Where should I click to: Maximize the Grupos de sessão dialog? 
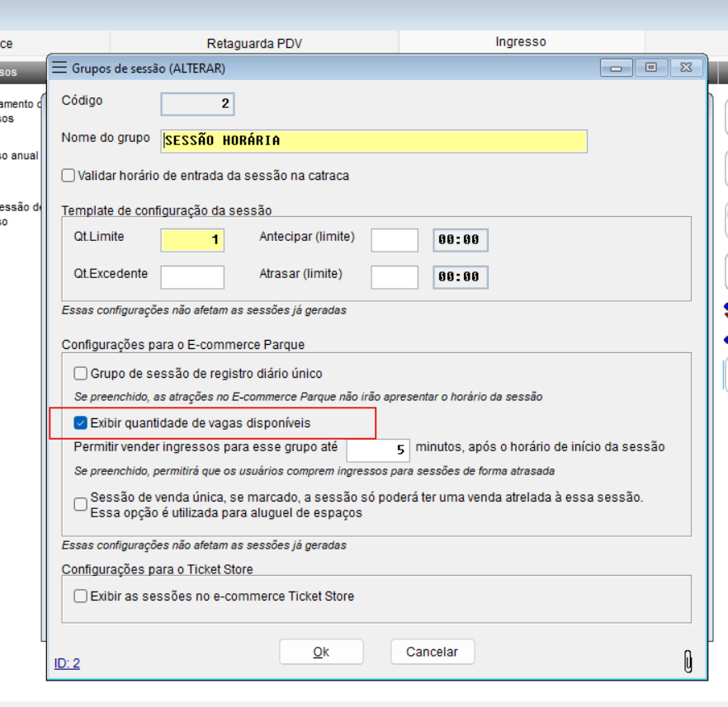(x=651, y=68)
